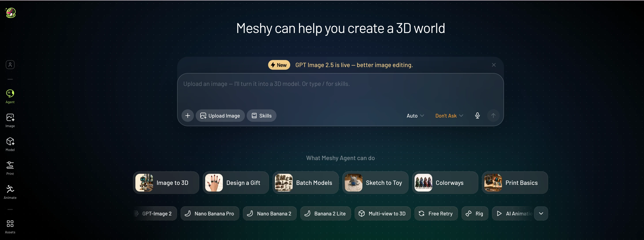Open the Skills button
The height and width of the screenshot is (240, 644).
pos(261,116)
